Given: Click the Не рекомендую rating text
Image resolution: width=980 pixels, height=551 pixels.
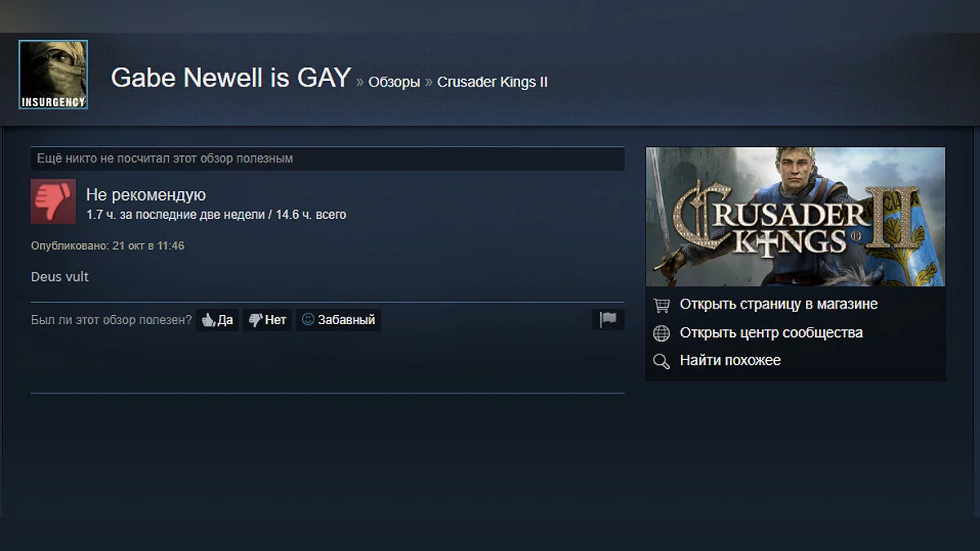Looking at the screenshot, I should tap(146, 195).
